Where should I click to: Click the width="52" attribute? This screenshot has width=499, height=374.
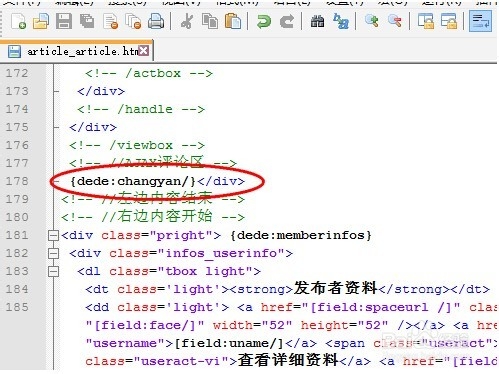[252, 325]
